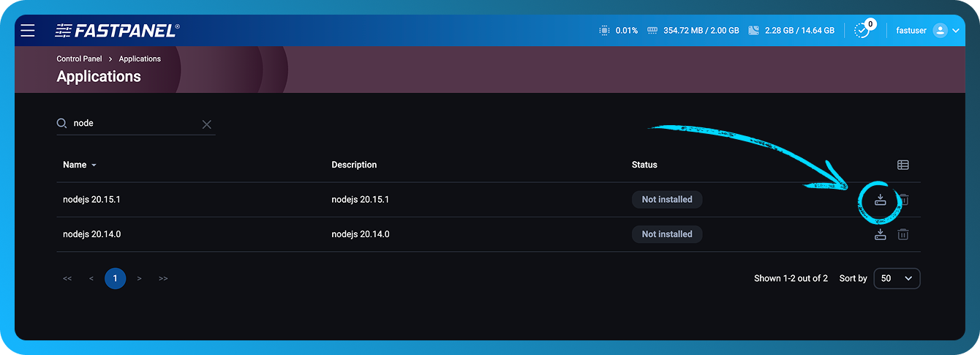The width and height of the screenshot is (980, 355).
Task: Open the task queue notifications icon
Action: 863,31
